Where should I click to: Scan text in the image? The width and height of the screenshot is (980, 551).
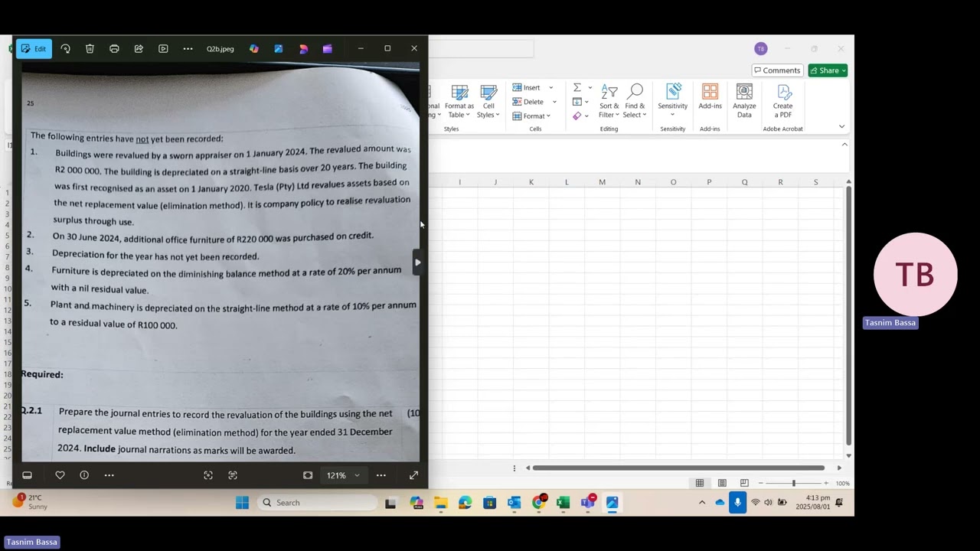pyautogui.click(x=233, y=475)
